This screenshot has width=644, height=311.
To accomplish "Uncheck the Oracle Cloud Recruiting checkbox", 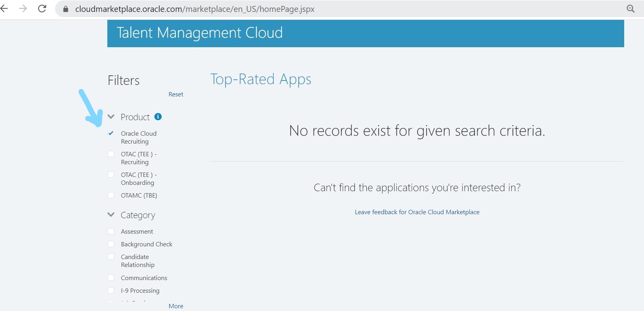I will 111,133.
